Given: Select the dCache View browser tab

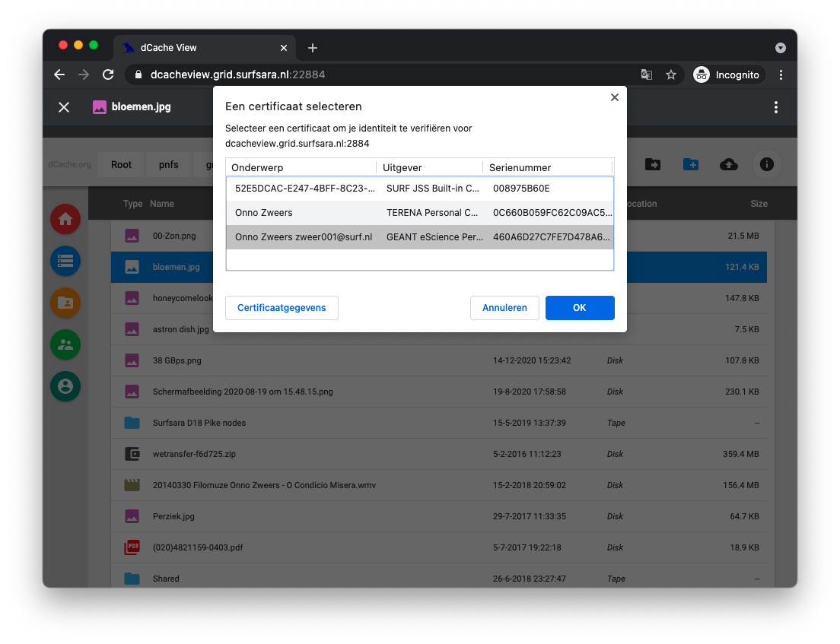Looking at the screenshot, I should pos(204,48).
